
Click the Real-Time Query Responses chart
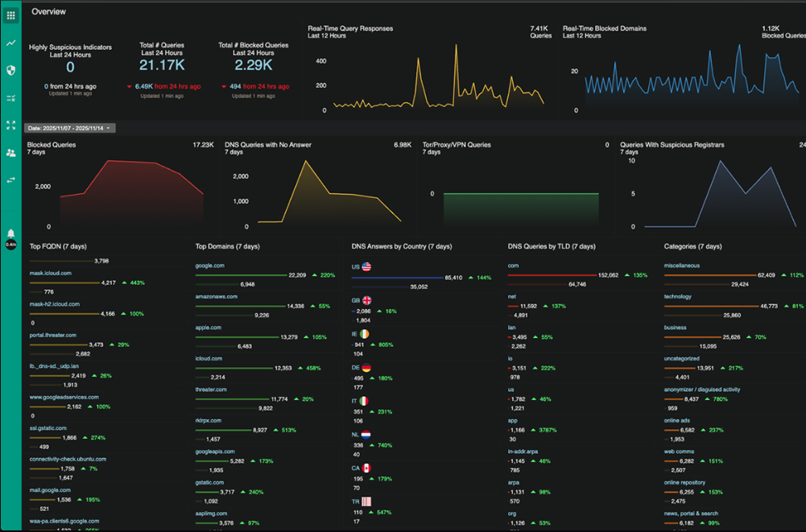click(439, 77)
